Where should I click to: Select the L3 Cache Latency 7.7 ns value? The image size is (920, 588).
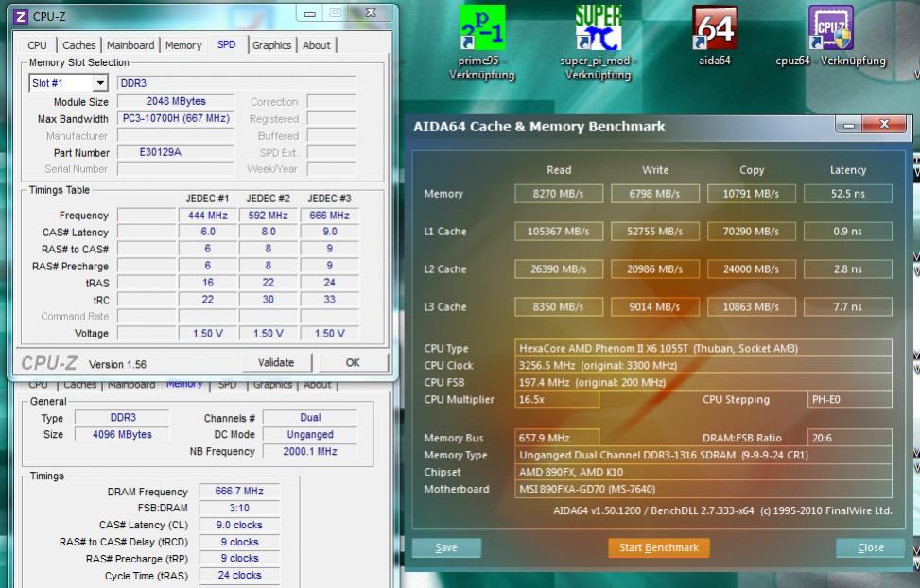[848, 306]
